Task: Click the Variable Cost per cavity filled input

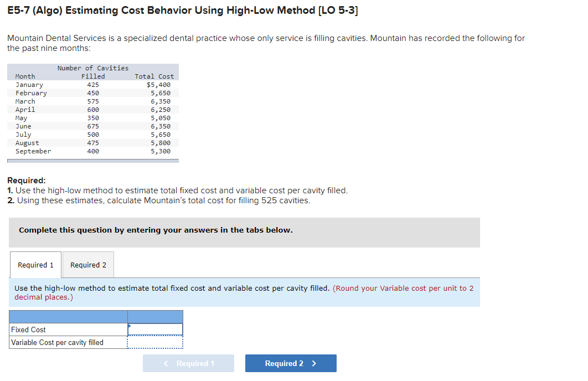Action: (x=155, y=342)
